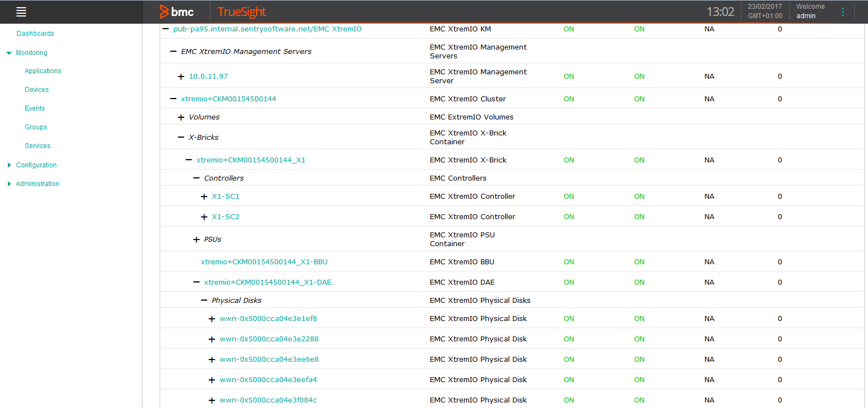Expand disk wwn-0x5000cca04e3e1ef8
The height and width of the screenshot is (408, 868).
(212, 319)
